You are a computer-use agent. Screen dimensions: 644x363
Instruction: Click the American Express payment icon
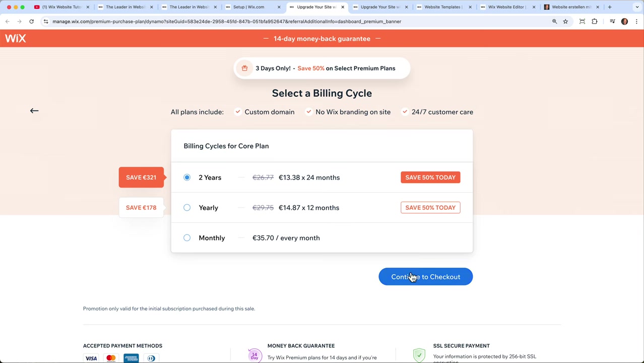coord(131,358)
